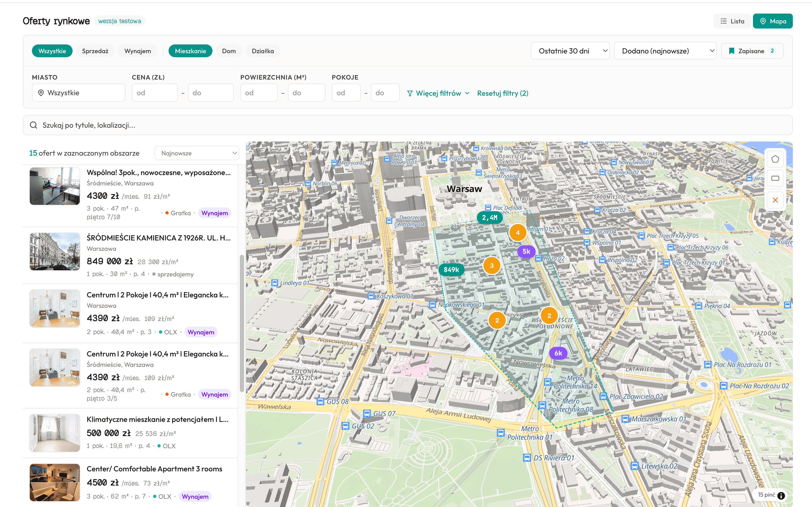Click the 849k price pin on map

tap(451, 270)
